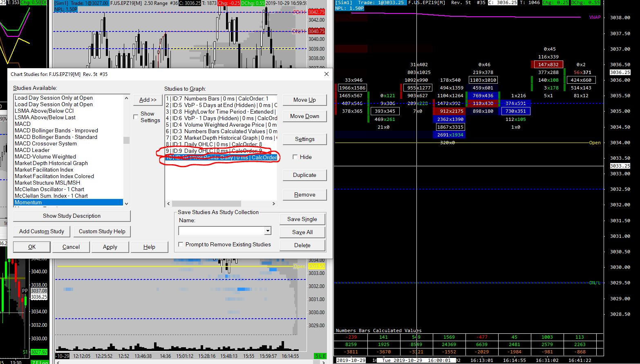Select the highlighted "Momentum" study

(69, 202)
